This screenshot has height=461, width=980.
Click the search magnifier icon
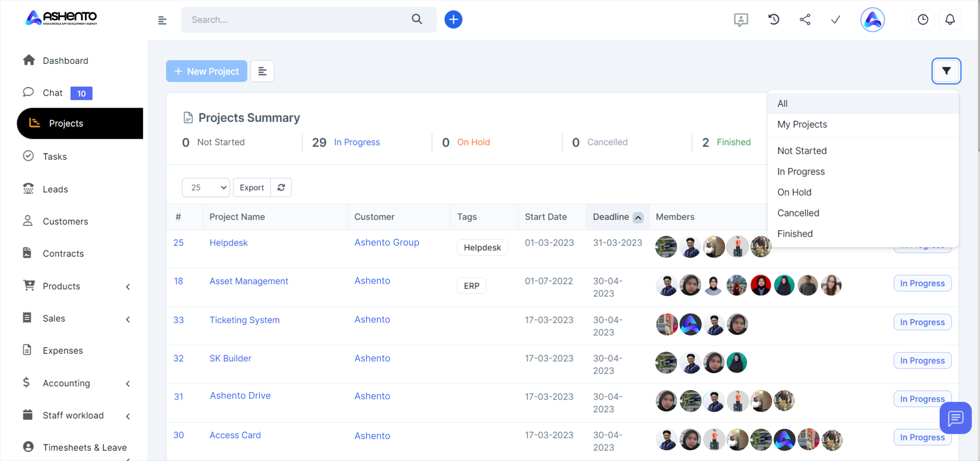417,19
